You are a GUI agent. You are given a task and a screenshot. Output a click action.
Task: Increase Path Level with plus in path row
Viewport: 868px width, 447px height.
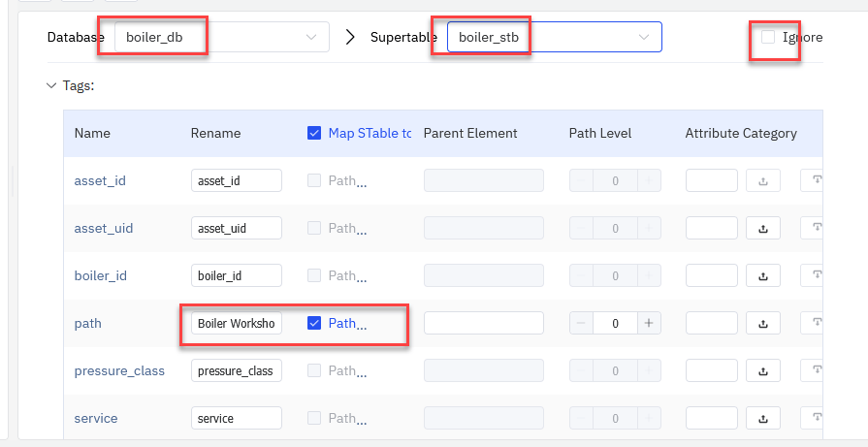[649, 323]
